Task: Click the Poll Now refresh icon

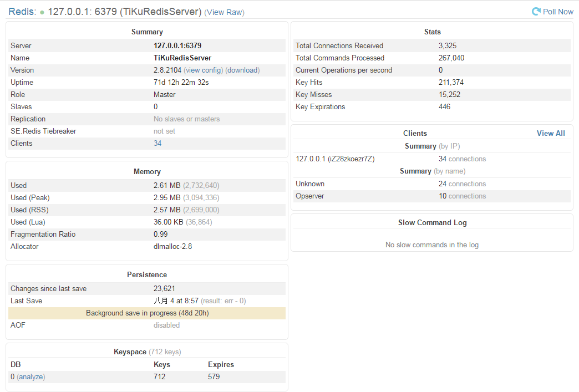Action: (536, 12)
